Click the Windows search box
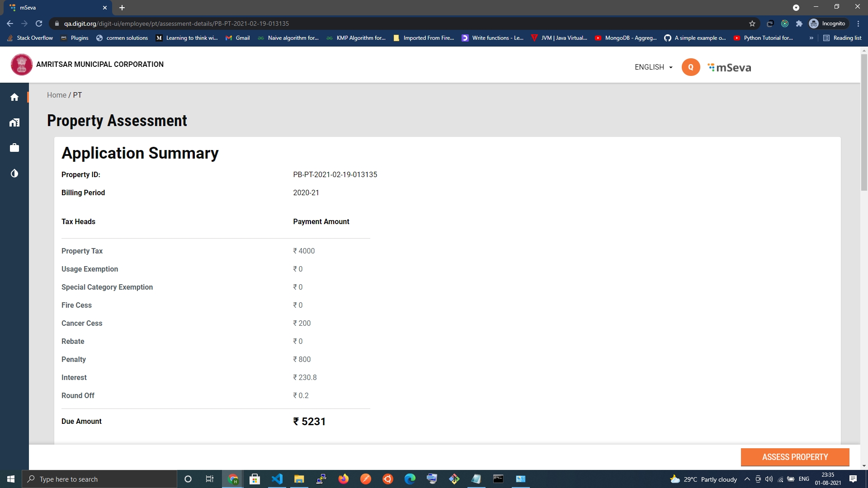The height and width of the screenshot is (488, 868). [x=99, y=479]
